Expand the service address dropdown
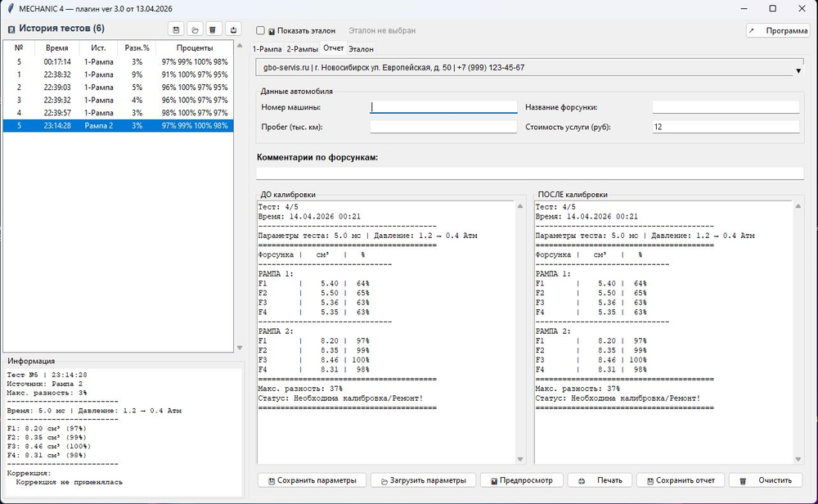This screenshot has width=818, height=504. (798, 71)
